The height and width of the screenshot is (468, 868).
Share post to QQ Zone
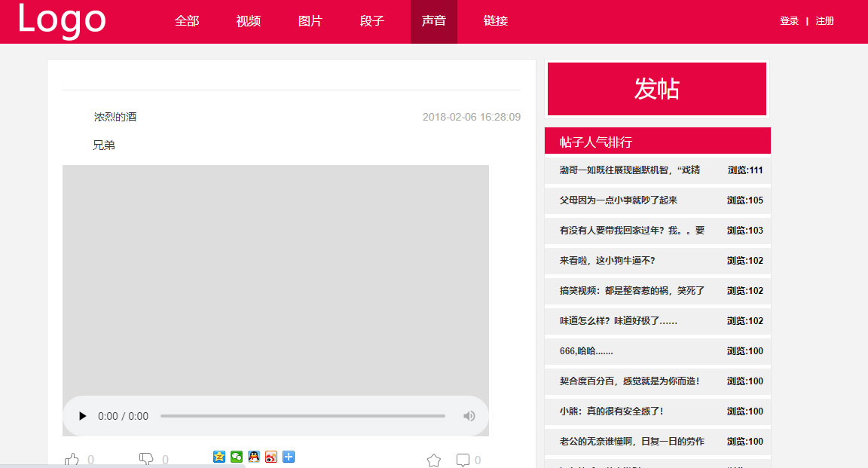(x=219, y=457)
